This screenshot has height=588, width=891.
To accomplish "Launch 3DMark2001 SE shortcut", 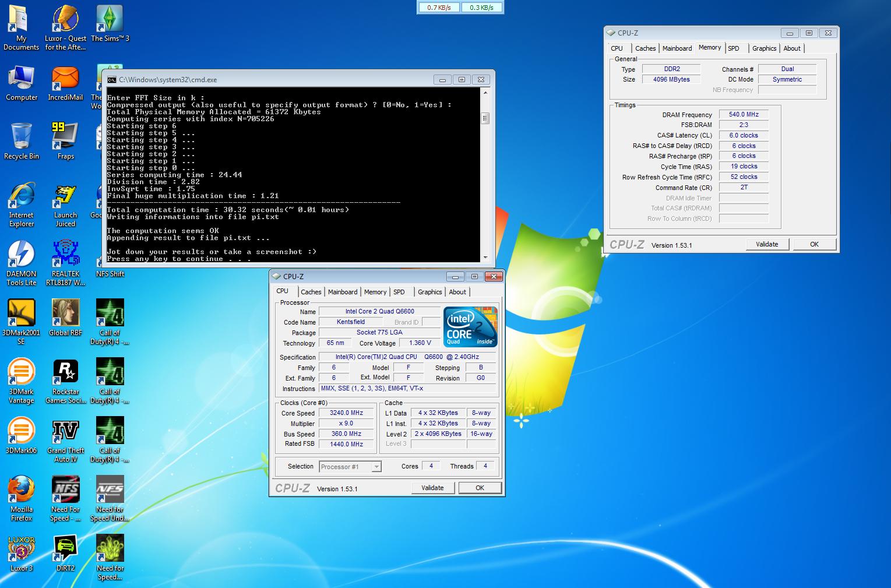I will pos(21,322).
